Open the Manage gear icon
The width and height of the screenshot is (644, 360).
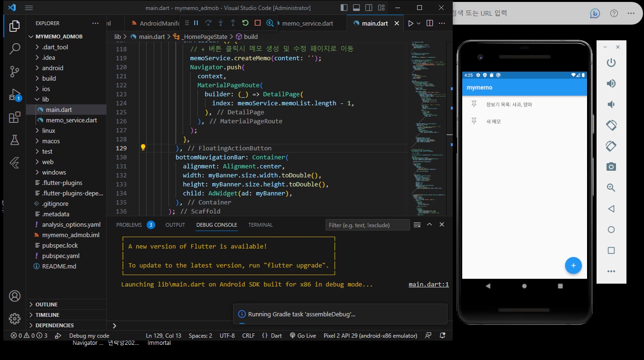click(15, 319)
